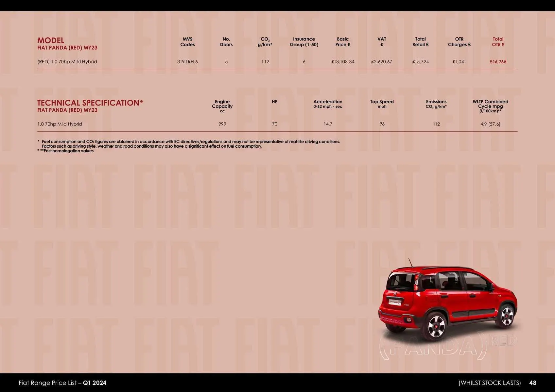Image resolution: width=555 pixels, height=392 pixels.
Task: Click the Total OTR £16,765 value
Action: coord(498,61)
